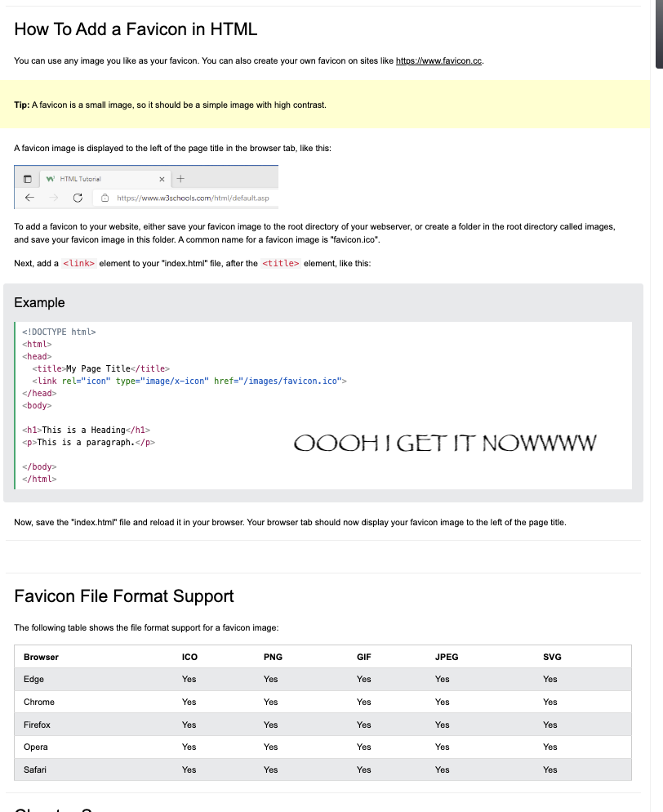Click the w3schools URL in the pictured address bar
The image size is (663, 812).
click(193, 198)
